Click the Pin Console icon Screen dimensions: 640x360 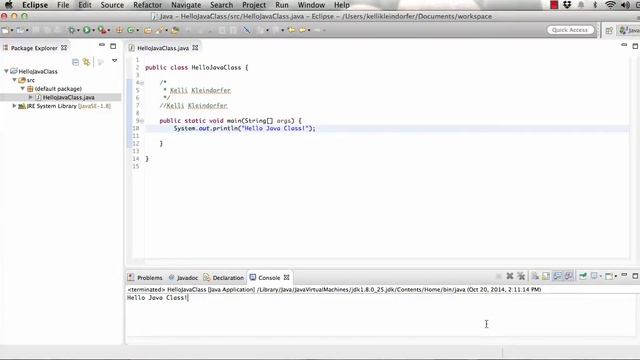tap(583, 276)
